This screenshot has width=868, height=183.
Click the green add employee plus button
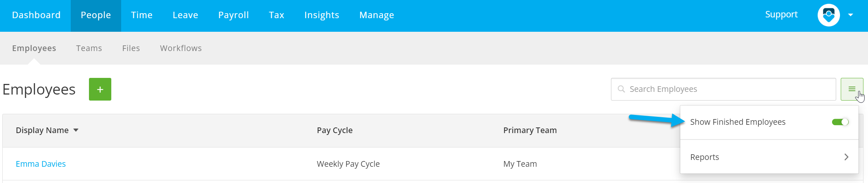pos(100,89)
